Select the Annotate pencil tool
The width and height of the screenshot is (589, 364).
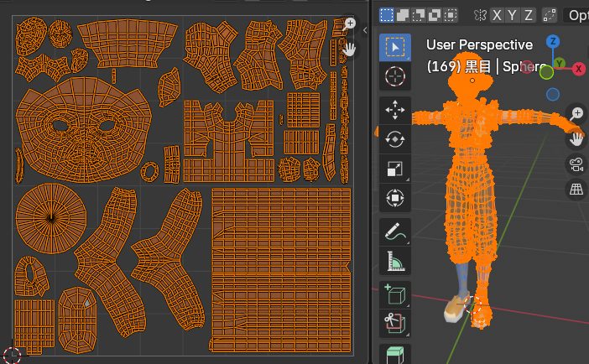(395, 231)
